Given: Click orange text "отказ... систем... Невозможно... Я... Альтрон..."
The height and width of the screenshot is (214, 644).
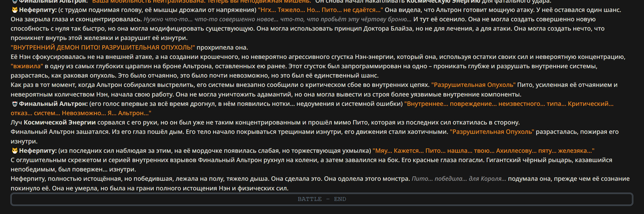Looking at the screenshot, I should point(81,113).
